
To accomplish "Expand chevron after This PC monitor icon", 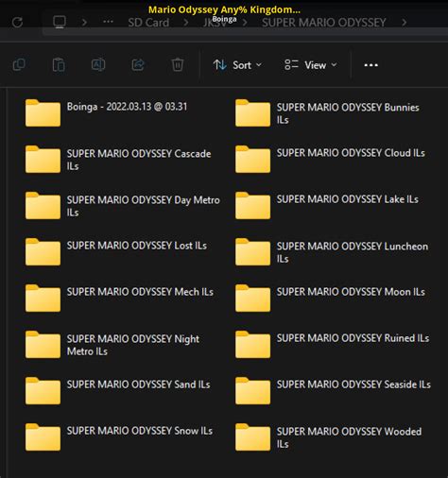I will [84, 23].
